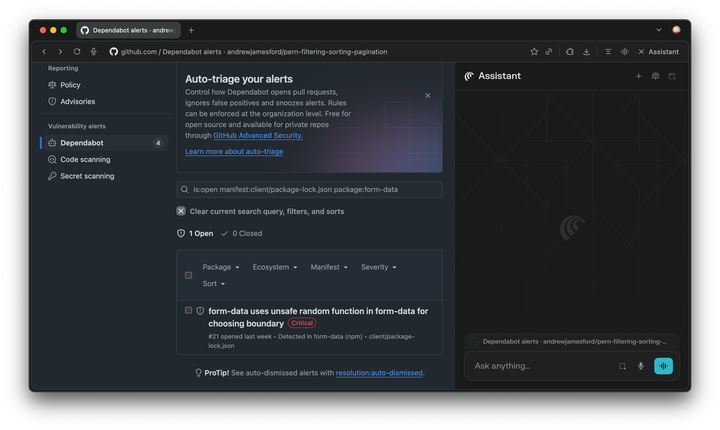This screenshot has width=720, height=430.
Task: Open the resolution:auto-dismissed link
Action: 379,373
